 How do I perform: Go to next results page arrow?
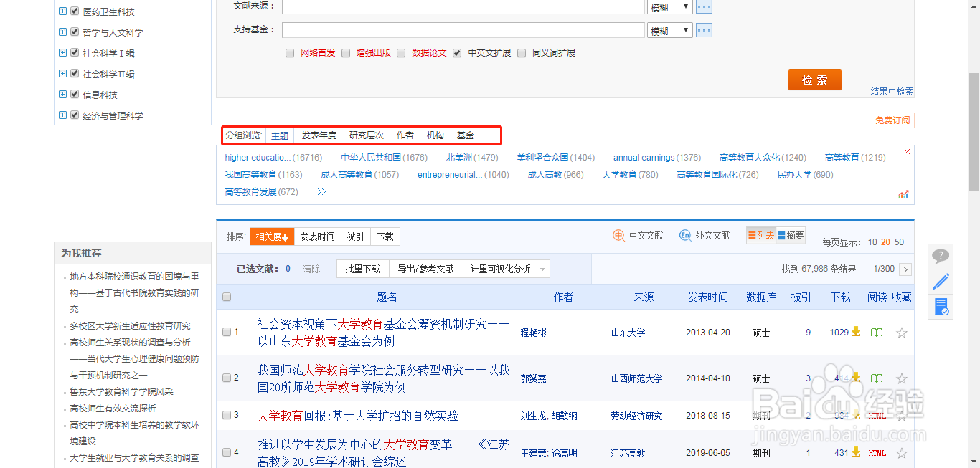click(905, 269)
